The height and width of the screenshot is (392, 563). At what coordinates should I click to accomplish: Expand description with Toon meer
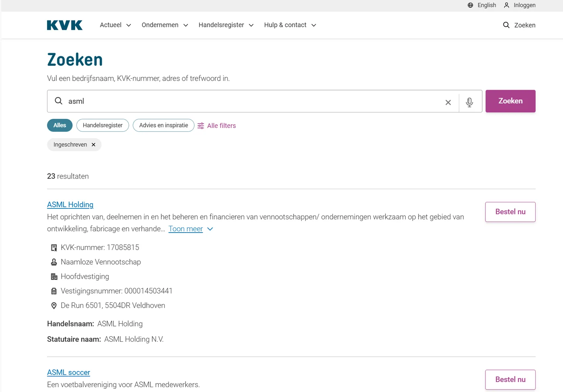[x=185, y=229]
